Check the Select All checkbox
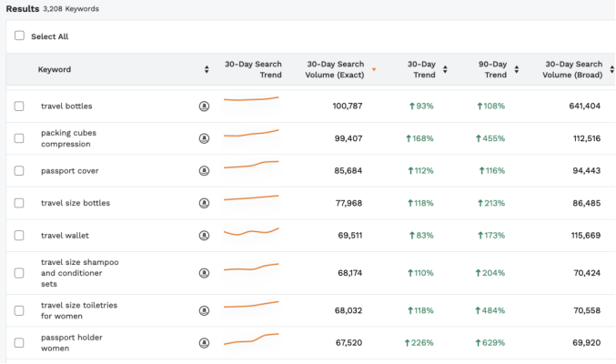 (x=19, y=36)
